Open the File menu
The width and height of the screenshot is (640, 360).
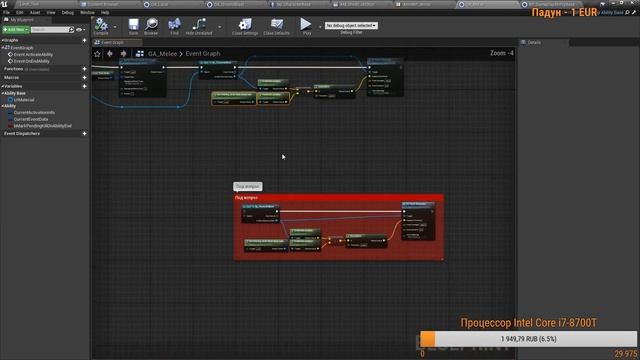click(7, 13)
